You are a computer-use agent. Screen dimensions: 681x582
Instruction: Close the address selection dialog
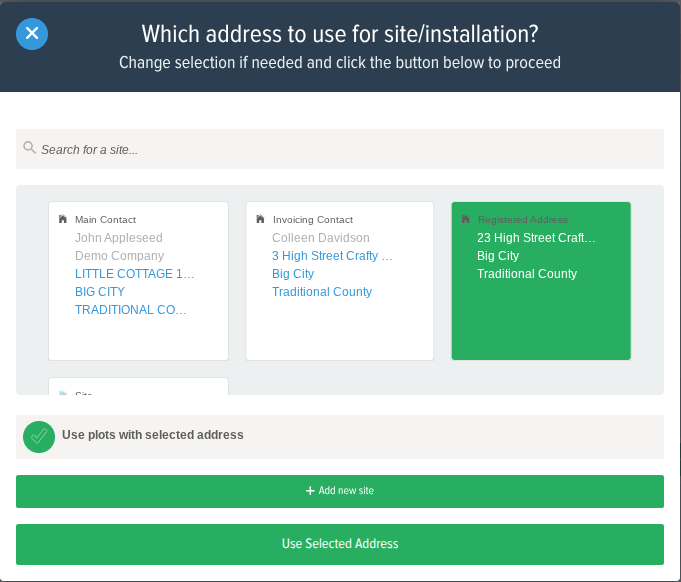(32, 34)
